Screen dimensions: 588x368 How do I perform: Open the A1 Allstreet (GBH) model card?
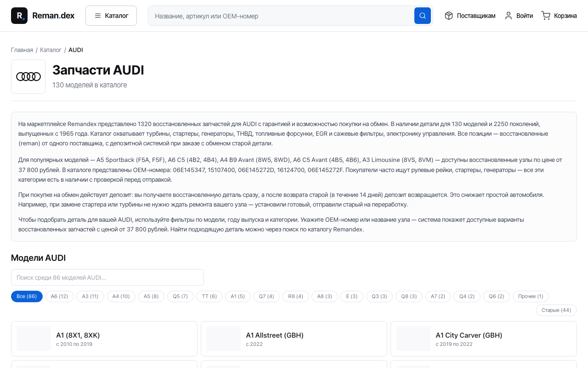click(x=294, y=339)
